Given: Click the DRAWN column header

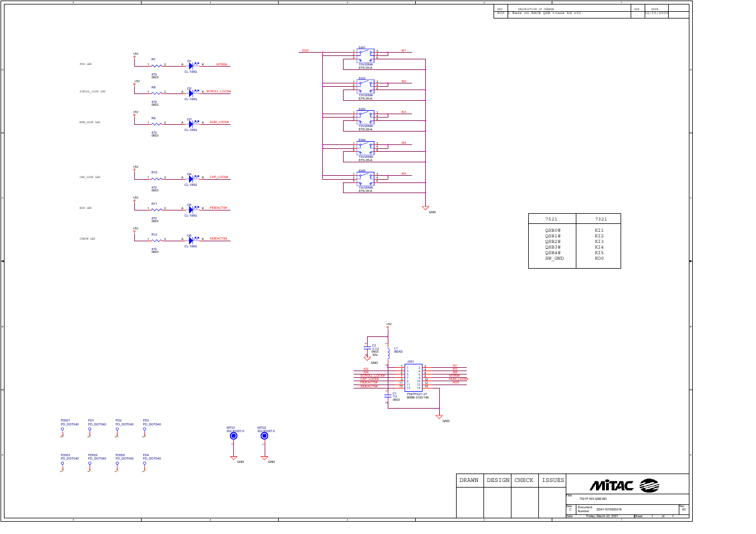Looking at the screenshot, I should [469, 480].
